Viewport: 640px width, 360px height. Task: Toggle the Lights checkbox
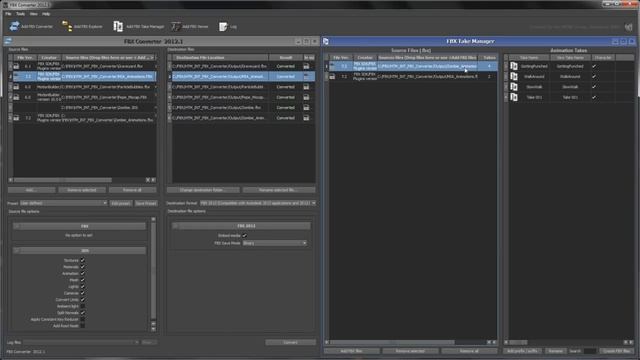[x=82, y=287]
